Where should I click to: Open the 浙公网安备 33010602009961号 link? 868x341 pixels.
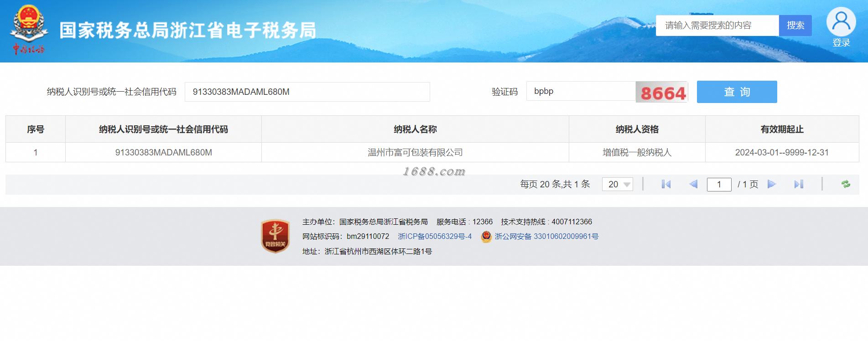[x=546, y=236]
